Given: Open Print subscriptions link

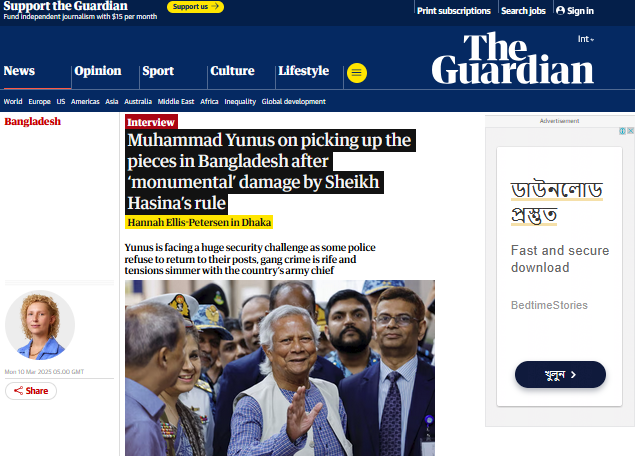Looking at the screenshot, I should coord(454,11).
